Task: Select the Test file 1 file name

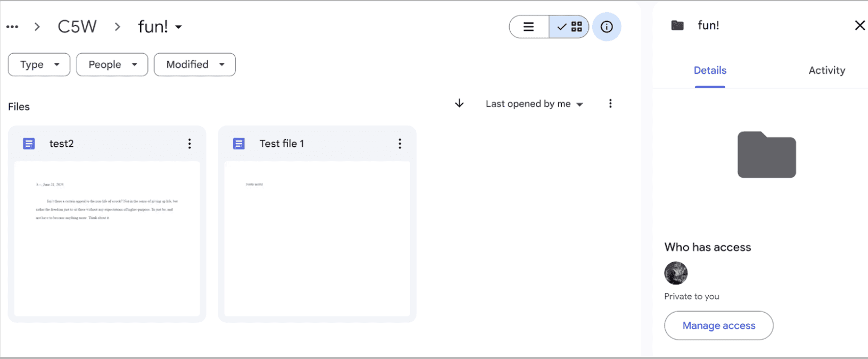Action: tap(282, 144)
